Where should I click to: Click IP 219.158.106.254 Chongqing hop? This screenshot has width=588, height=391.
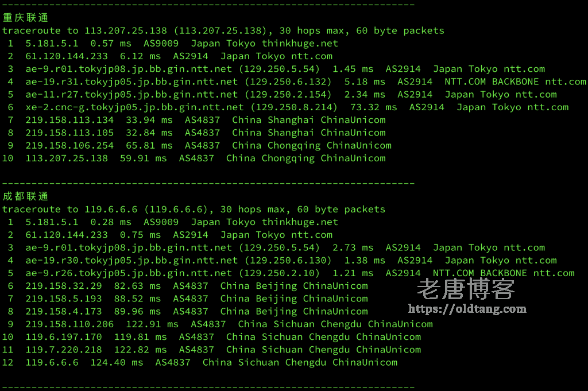69,145
